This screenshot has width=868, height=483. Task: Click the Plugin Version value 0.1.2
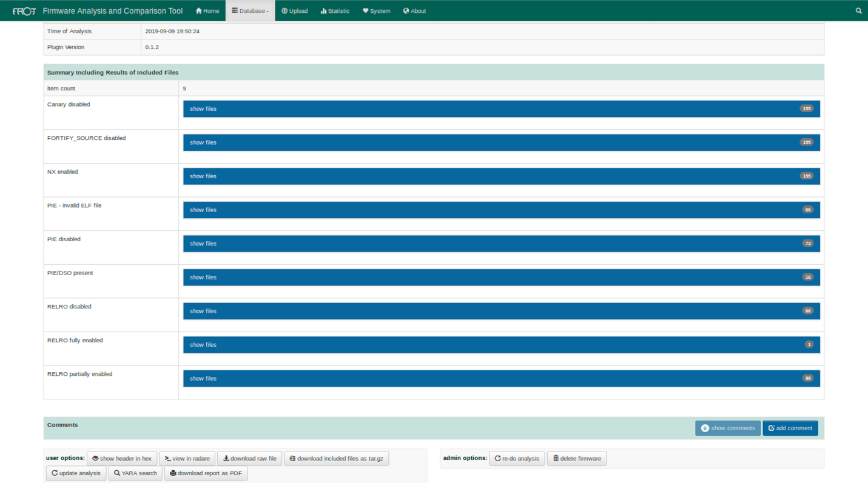pyautogui.click(x=152, y=47)
